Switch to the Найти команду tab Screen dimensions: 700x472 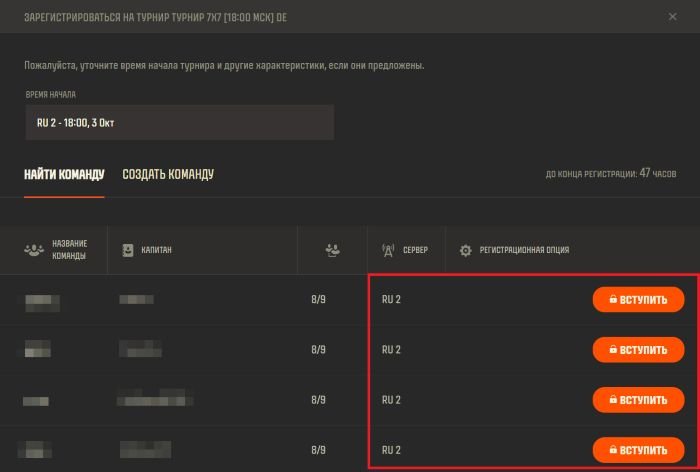click(64, 174)
